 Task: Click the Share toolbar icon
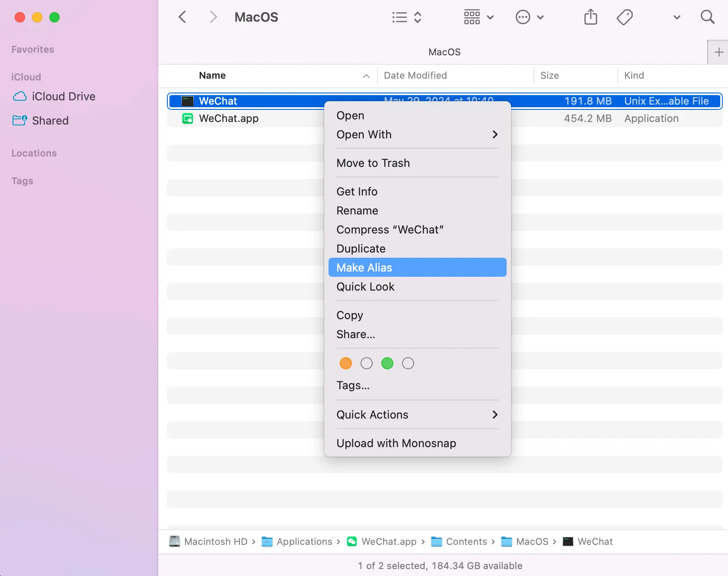click(x=591, y=17)
